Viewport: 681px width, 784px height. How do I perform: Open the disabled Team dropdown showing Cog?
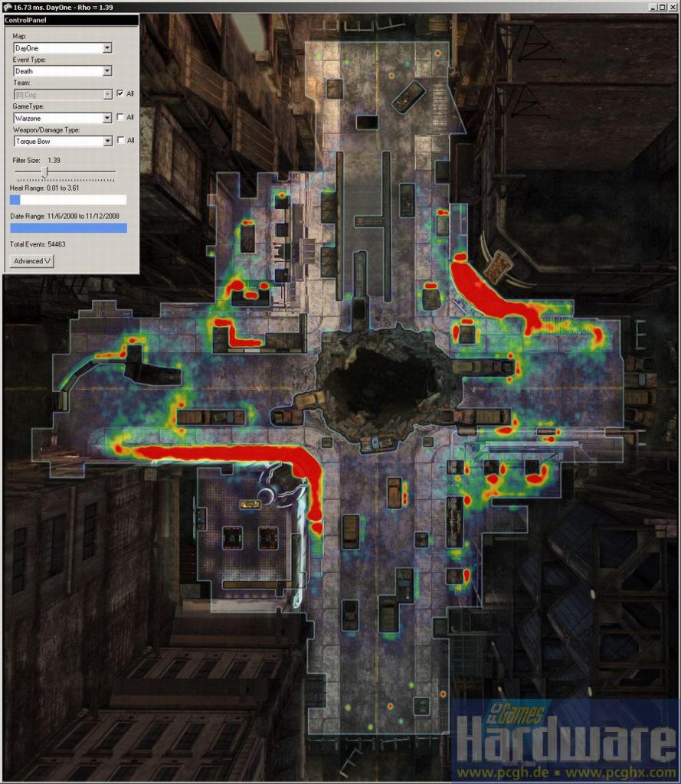point(63,94)
